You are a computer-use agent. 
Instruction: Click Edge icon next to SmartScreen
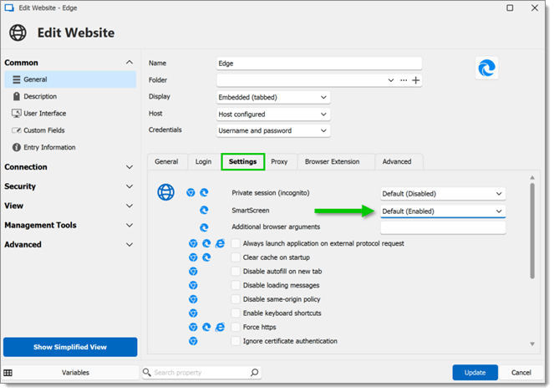(x=204, y=211)
